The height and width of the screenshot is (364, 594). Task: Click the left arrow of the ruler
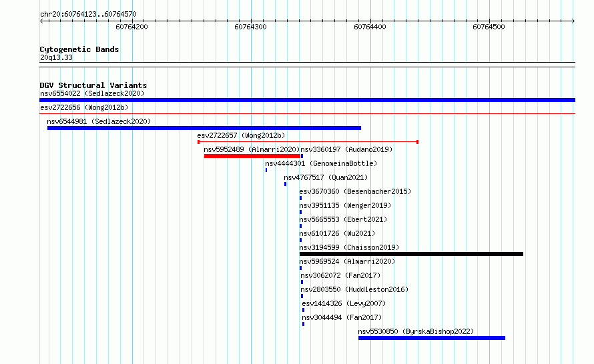point(41,21)
